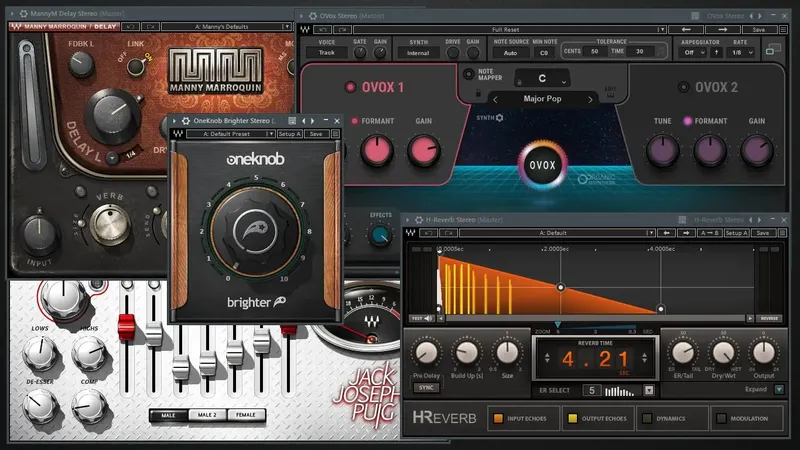Click H-Reverb redo toolbar icon
This screenshot has width=800, height=450.
(x=448, y=233)
